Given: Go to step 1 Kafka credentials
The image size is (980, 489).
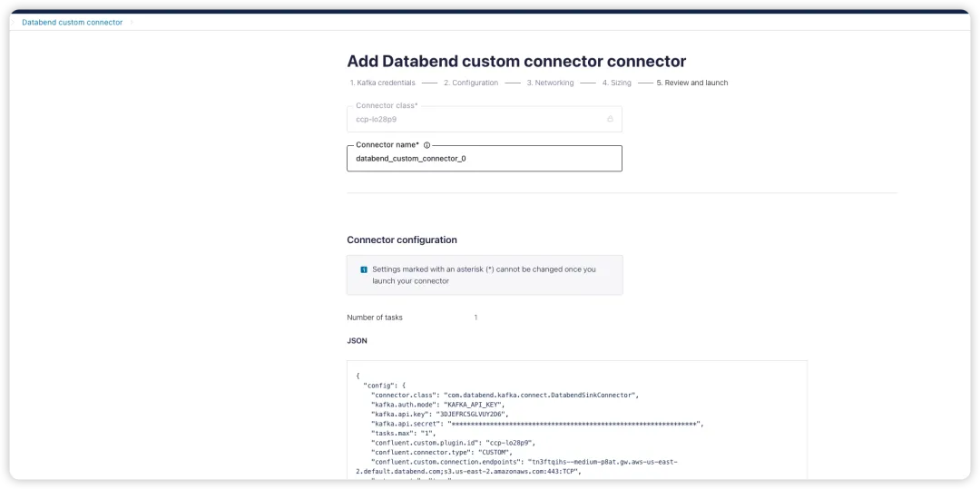Looking at the screenshot, I should 383,83.
